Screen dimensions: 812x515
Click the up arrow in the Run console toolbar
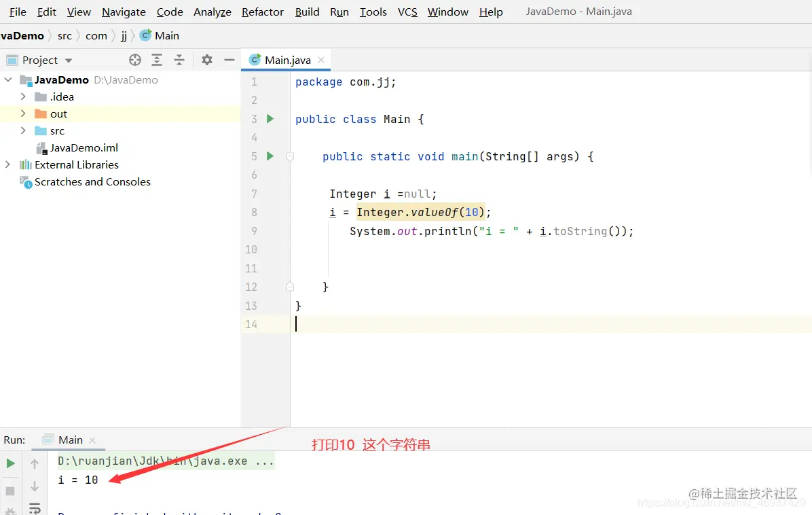[35, 464]
